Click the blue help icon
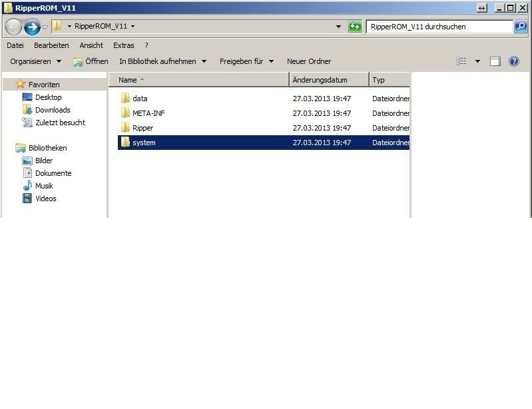This screenshot has width=532, height=409. pos(513,61)
